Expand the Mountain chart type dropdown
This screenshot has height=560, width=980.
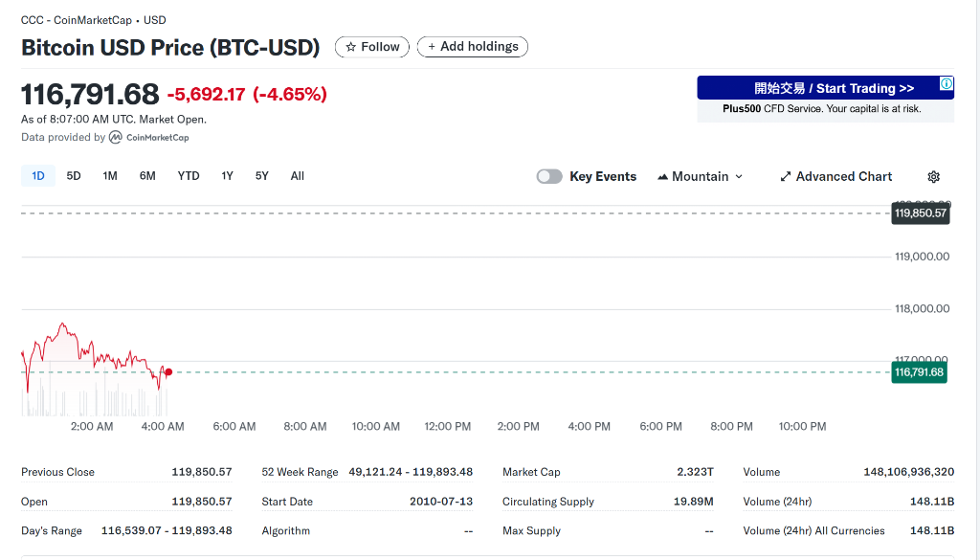click(700, 177)
